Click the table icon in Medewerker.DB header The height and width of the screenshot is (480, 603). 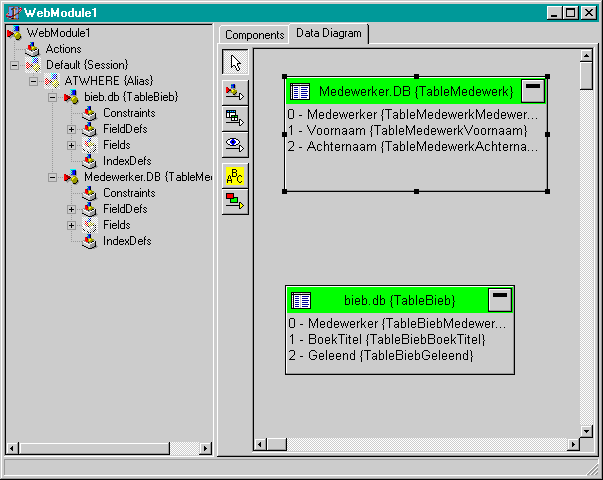[300, 92]
